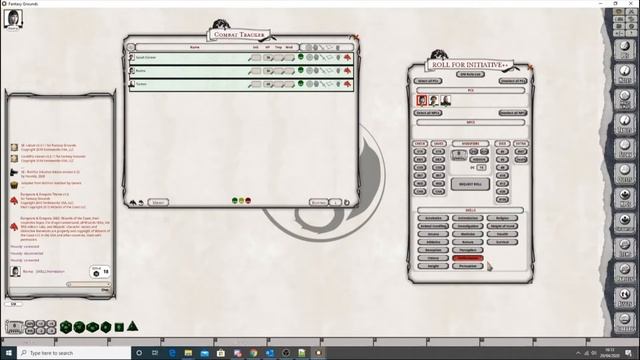
Task: Launch Microsoft Edge from the taskbar
Action: 172,353
